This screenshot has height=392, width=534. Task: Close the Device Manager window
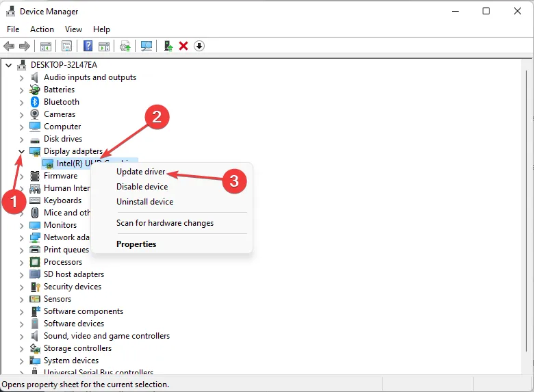[x=518, y=11]
